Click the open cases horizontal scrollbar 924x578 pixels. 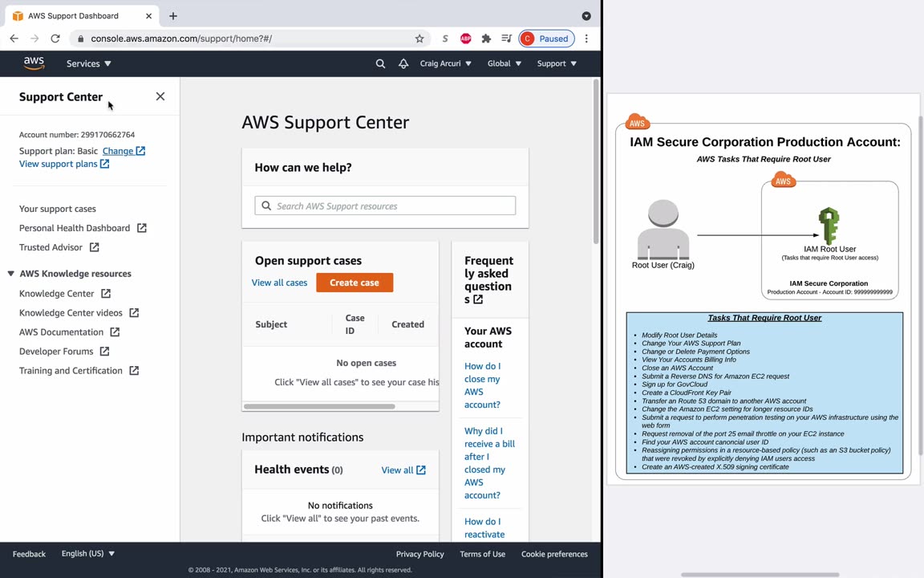pyautogui.click(x=319, y=406)
